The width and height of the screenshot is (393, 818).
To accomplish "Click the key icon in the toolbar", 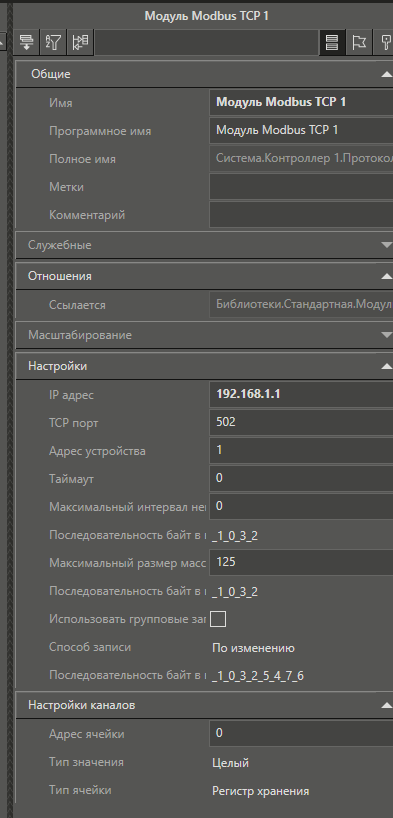I will coord(384,42).
